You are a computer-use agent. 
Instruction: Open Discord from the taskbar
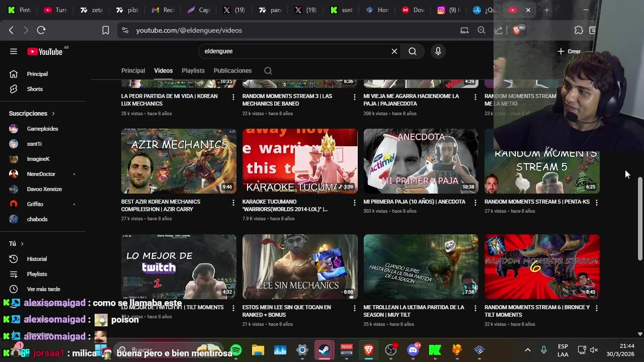413,350
